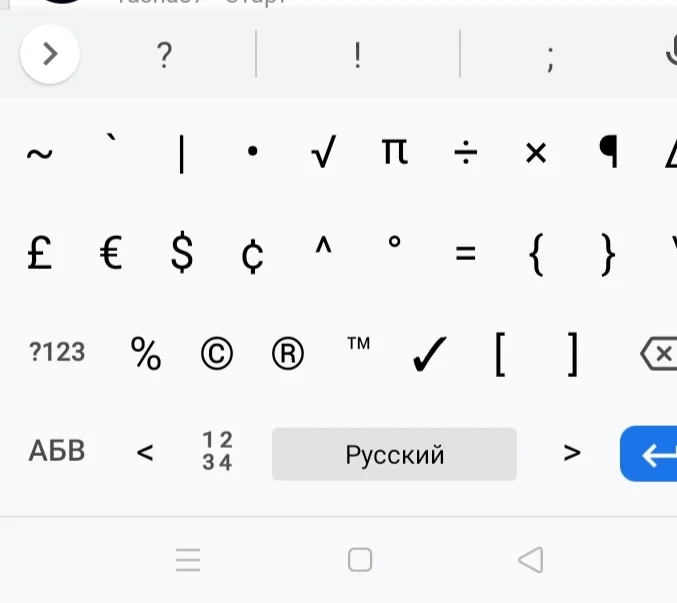Tap the Русский space bar
This screenshot has width=677, height=603.
(394, 454)
